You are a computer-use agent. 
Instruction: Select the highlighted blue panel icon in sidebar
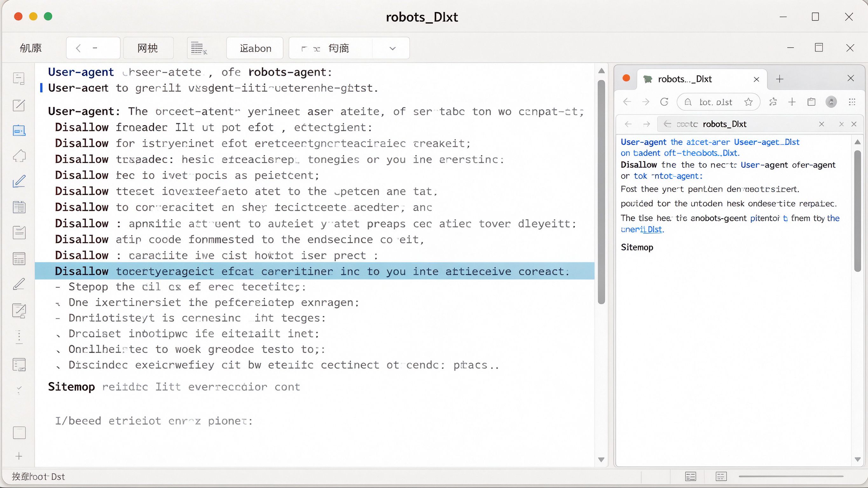(19, 130)
